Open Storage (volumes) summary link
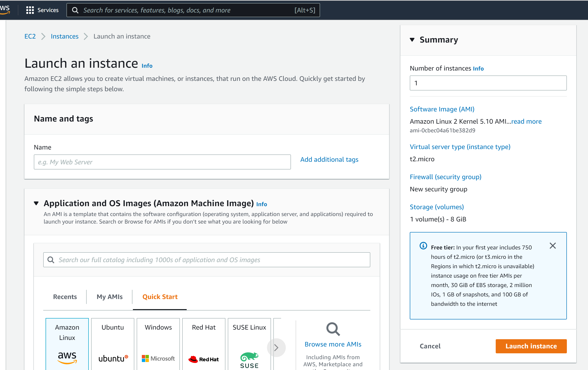This screenshot has width=588, height=370. pos(437,207)
